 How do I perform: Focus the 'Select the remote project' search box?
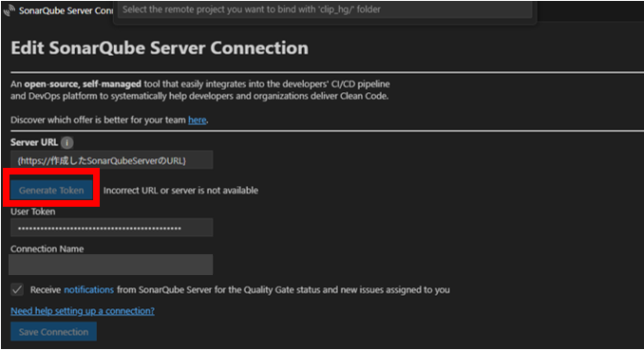point(325,9)
